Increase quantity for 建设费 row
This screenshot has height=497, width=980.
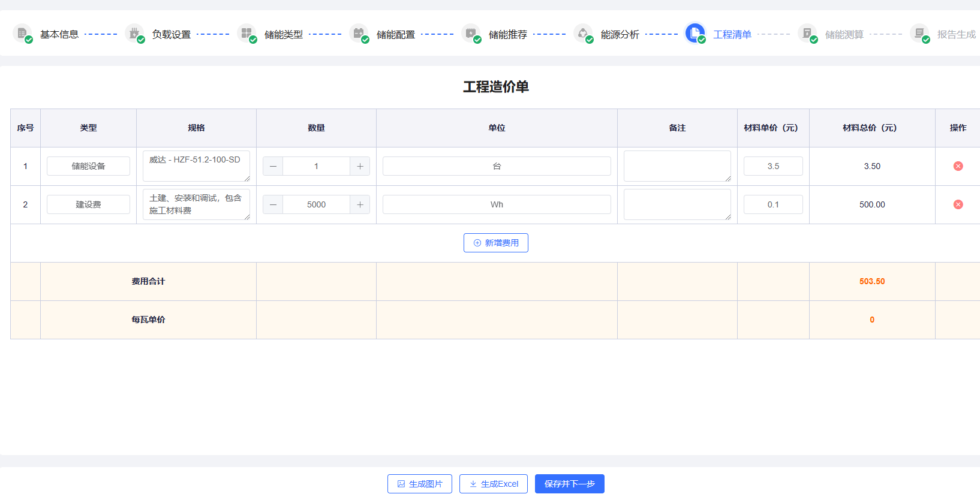tap(360, 204)
